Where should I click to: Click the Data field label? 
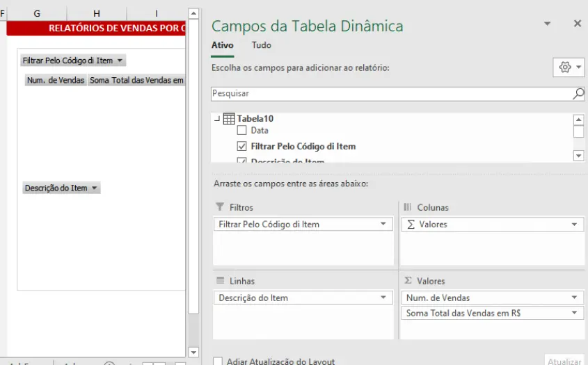tap(260, 131)
